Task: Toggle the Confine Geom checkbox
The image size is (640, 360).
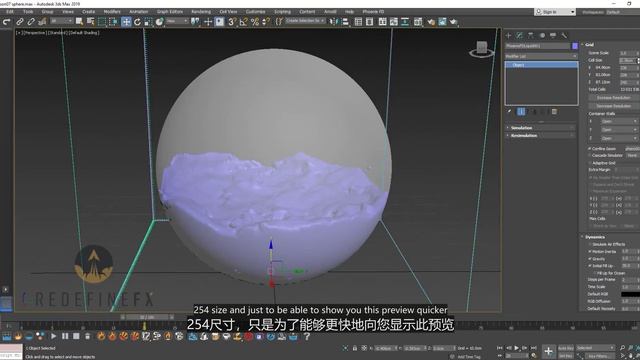Action: [x=590, y=149]
